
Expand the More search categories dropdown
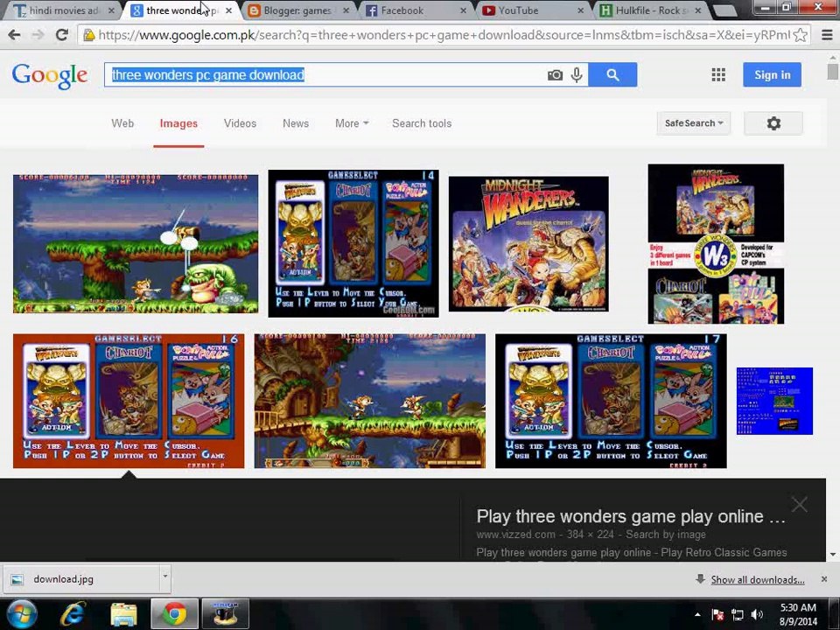pos(352,123)
